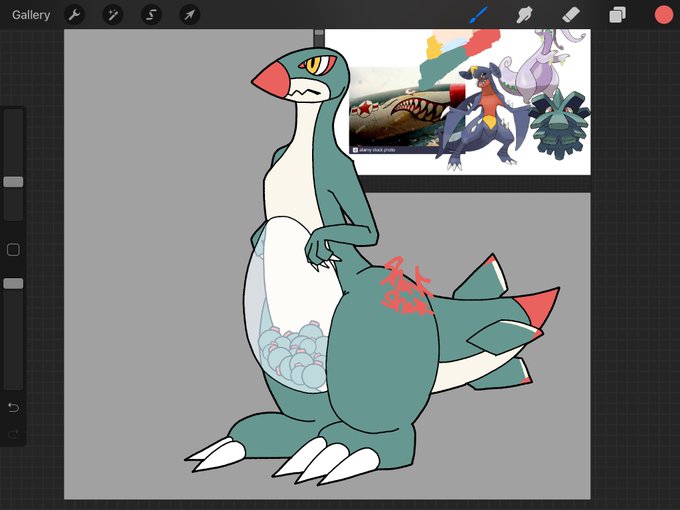This screenshot has width=680, height=510.
Task: Click the red scribble on the creature's back
Action: coord(407,286)
